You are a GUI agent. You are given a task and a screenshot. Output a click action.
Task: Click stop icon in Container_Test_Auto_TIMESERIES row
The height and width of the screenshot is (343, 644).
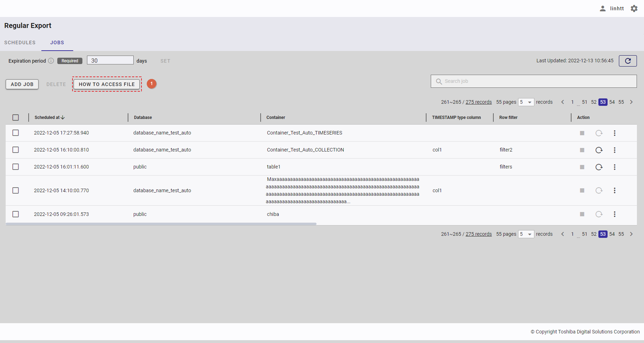pos(582,133)
